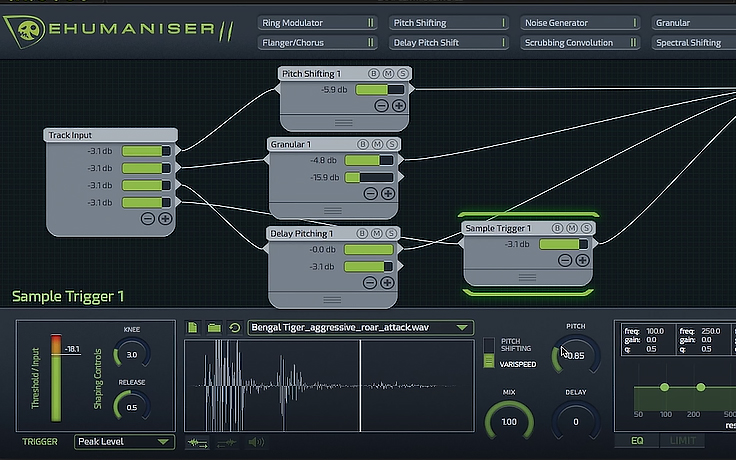Click the Granular 1 -15.9 db level slider
This screenshot has height=460, width=736.
[x=369, y=177]
